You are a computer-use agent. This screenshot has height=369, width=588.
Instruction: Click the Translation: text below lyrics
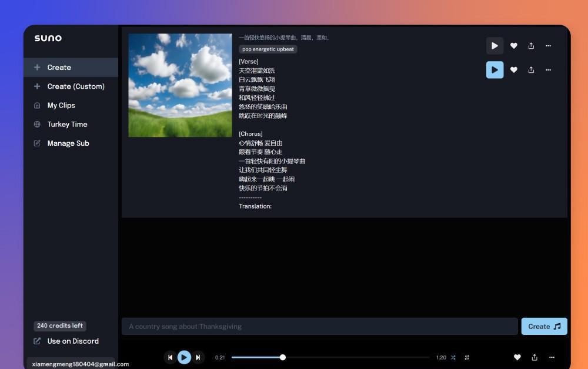point(255,206)
